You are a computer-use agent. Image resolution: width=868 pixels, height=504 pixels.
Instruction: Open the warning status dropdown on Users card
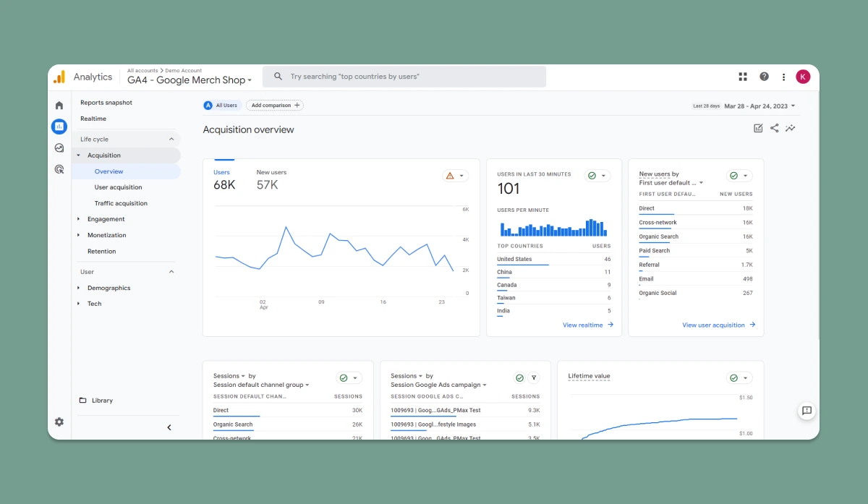[456, 176]
